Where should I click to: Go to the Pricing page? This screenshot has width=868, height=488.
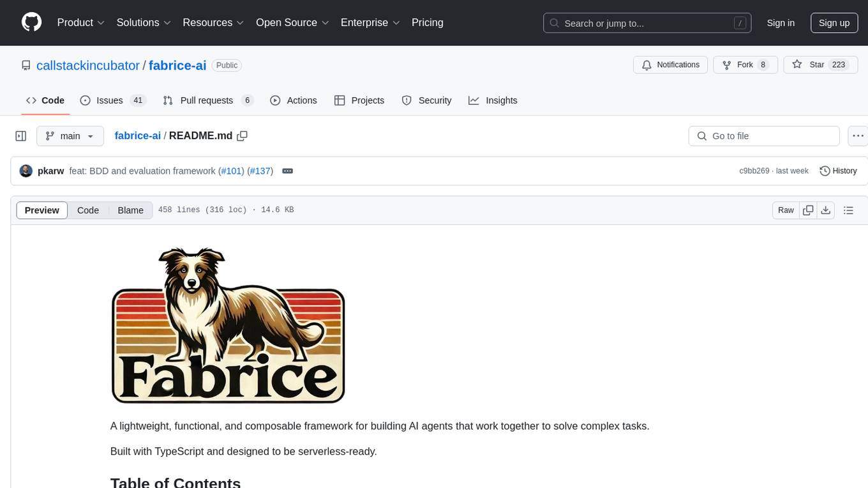[x=428, y=22]
